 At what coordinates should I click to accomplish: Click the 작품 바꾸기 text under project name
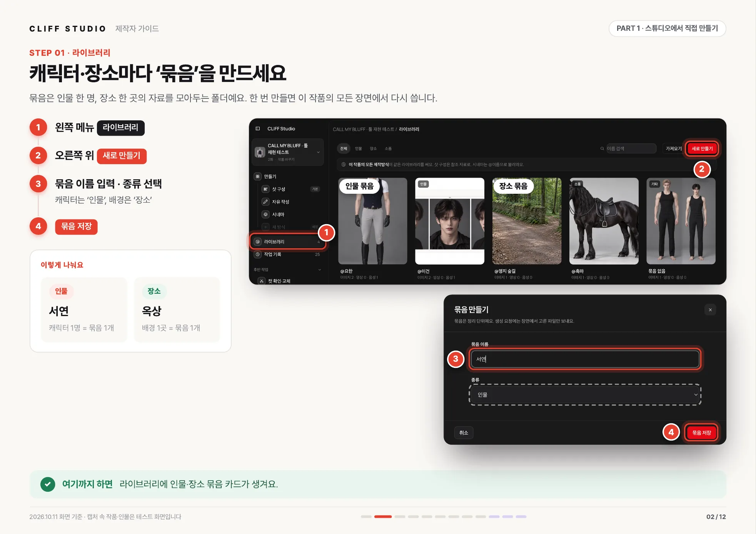coord(286,160)
